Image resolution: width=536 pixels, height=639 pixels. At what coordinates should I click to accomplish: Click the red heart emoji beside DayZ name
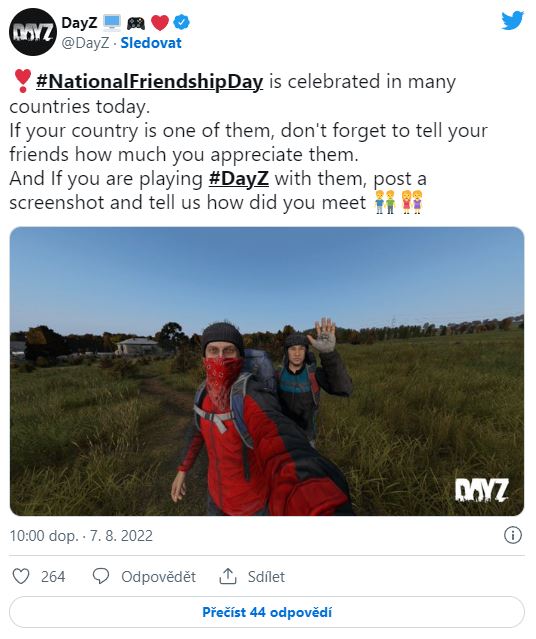click(x=159, y=22)
